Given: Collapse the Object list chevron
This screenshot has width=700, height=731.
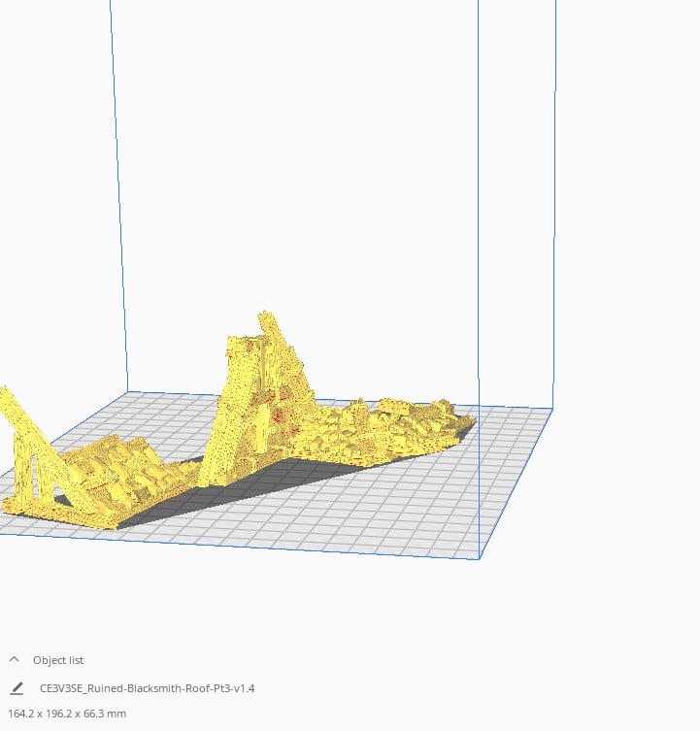Looking at the screenshot, I should pyautogui.click(x=14, y=660).
